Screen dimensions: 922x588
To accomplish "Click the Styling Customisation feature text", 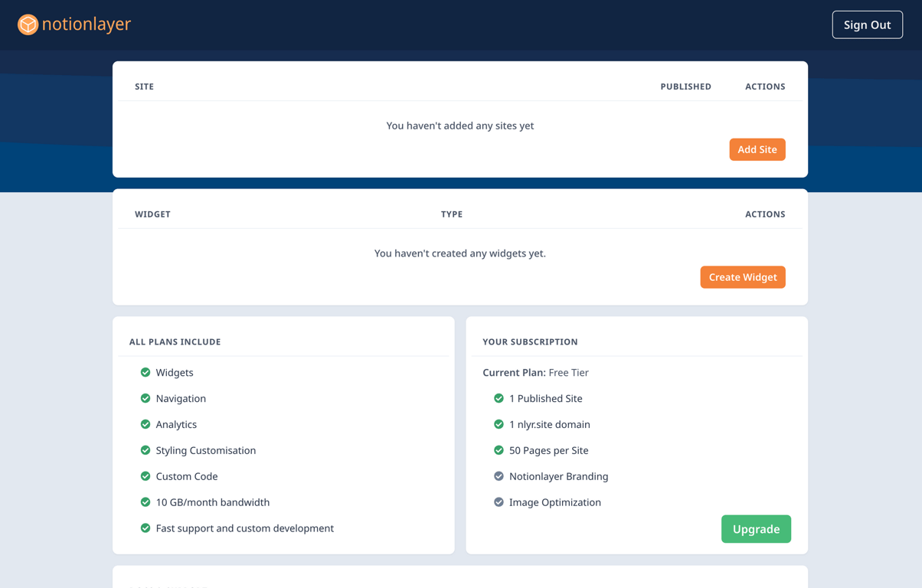I will click(206, 450).
